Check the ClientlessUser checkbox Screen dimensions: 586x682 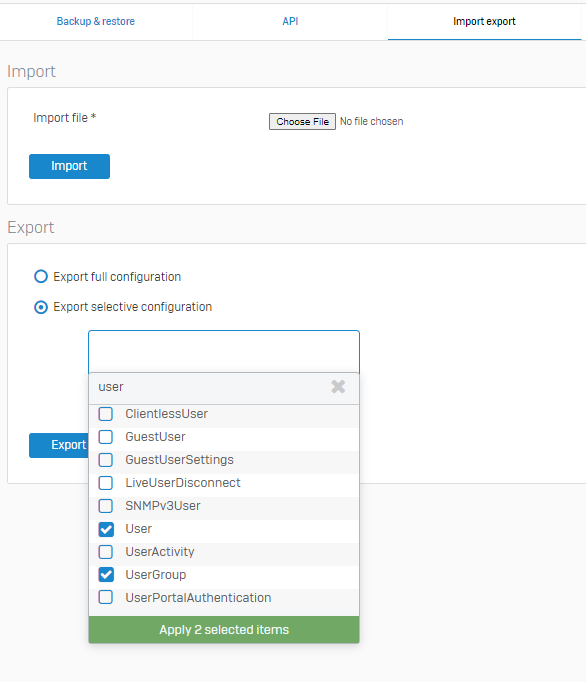tap(106, 414)
